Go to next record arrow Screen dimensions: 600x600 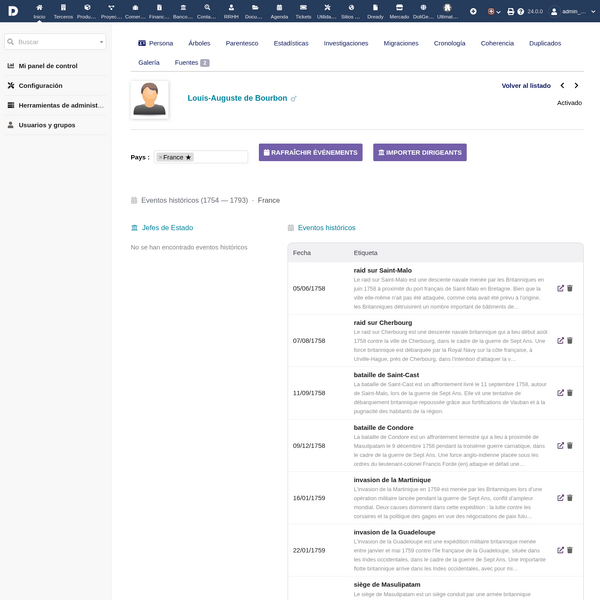576,86
